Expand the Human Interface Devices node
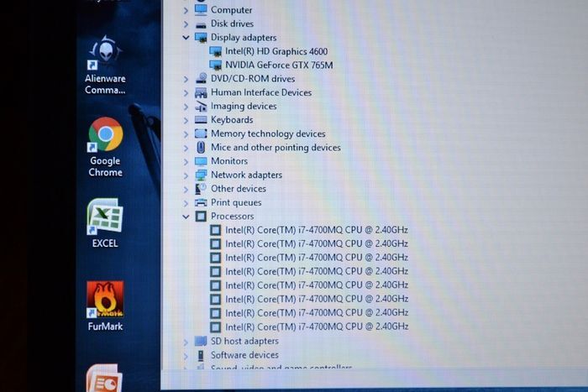The height and width of the screenshot is (392, 588). [186, 93]
